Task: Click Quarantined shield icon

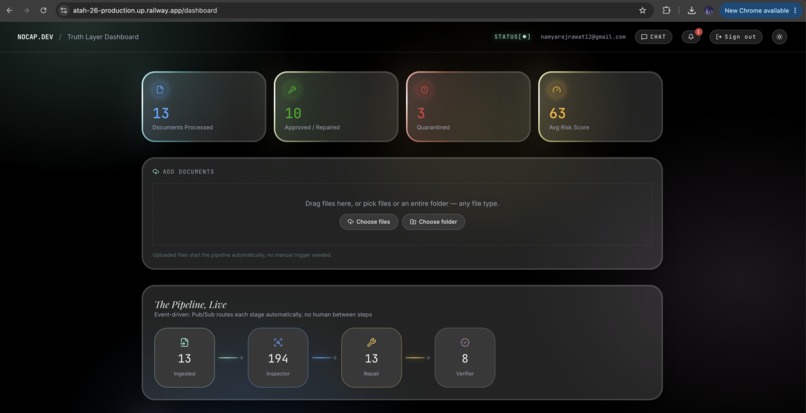Action: (424, 89)
